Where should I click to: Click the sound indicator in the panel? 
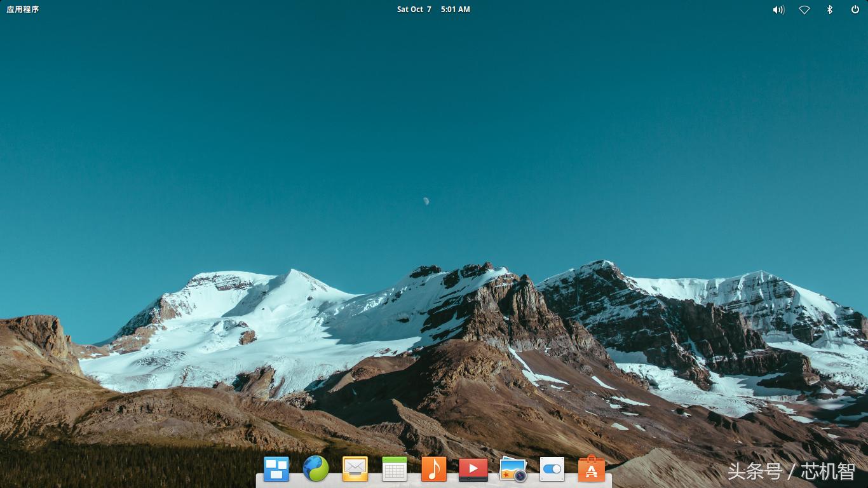point(778,10)
